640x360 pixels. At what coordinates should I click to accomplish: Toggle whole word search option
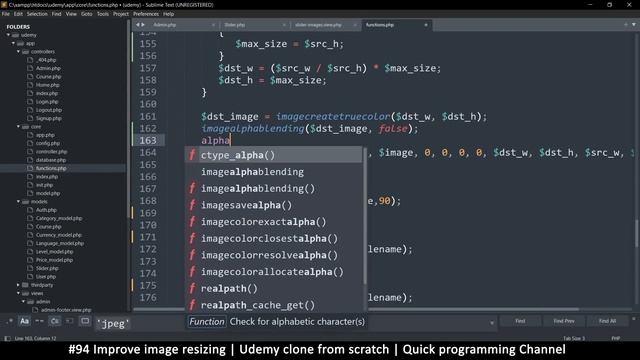coord(40,322)
